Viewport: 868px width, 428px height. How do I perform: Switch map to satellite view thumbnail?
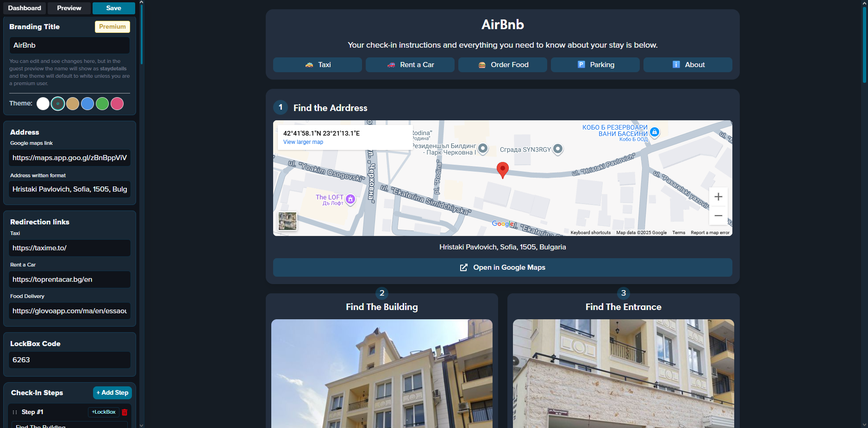point(287,221)
